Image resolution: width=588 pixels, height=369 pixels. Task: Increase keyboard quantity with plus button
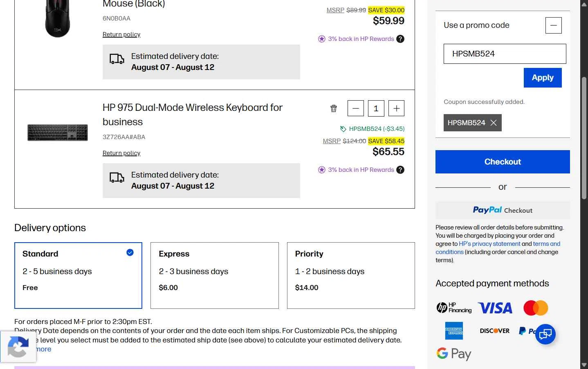[x=396, y=108]
